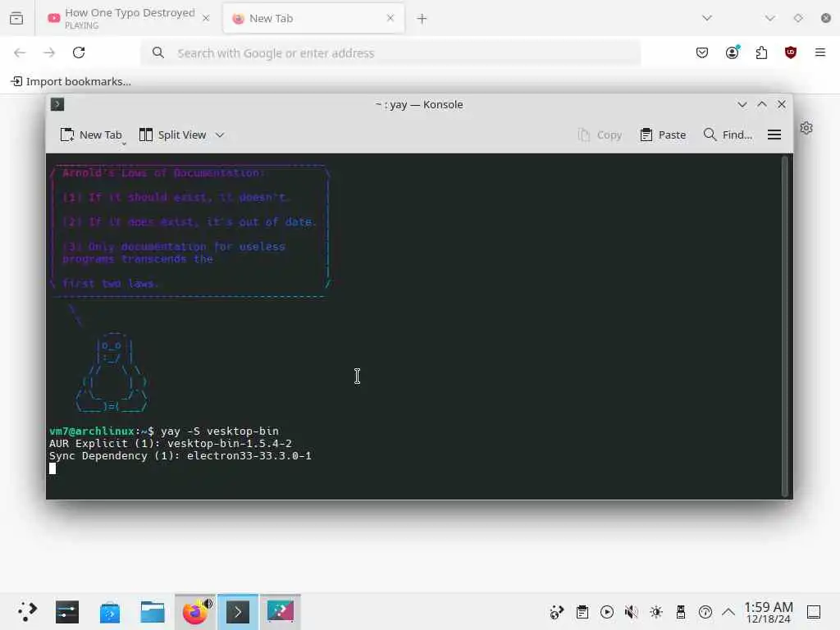Open media player tray icon
The height and width of the screenshot is (630, 840).
[607, 612]
